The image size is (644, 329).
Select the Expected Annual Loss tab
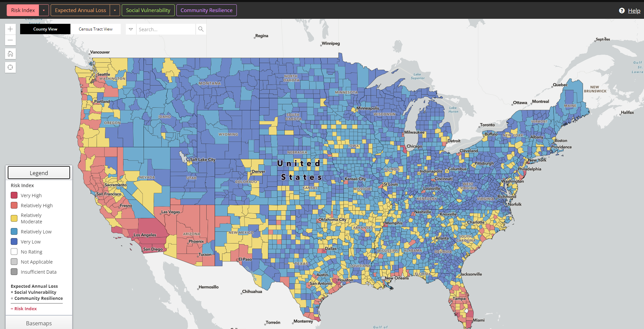pyautogui.click(x=80, y=10)
